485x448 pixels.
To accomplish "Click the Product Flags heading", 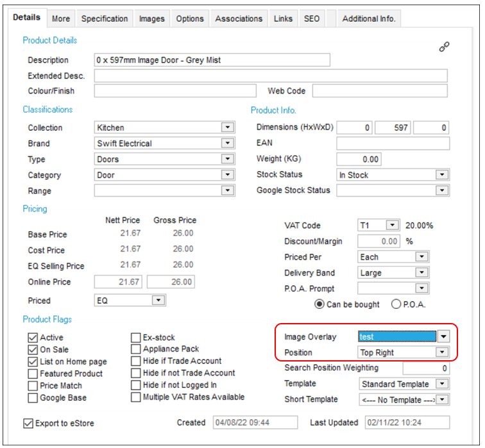I will 47,319.
